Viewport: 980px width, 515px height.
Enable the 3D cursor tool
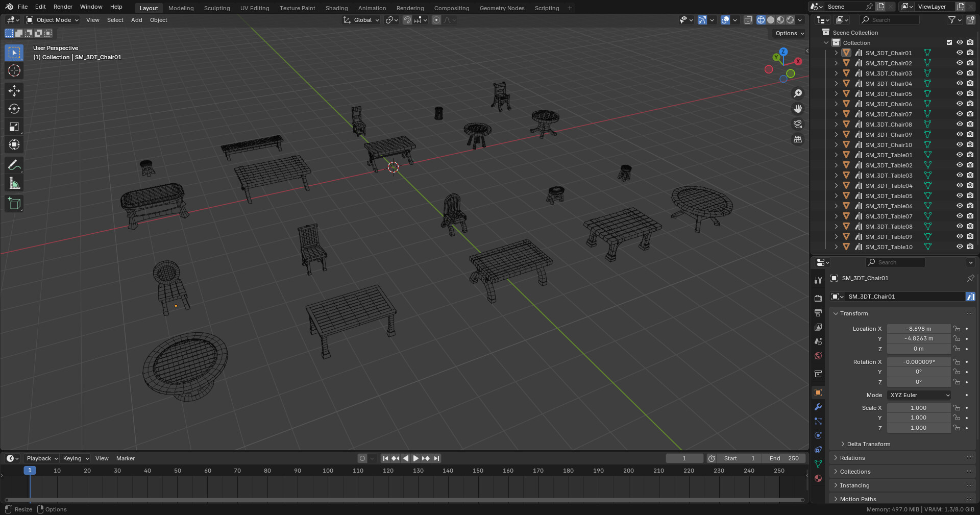tap(14, 71)
